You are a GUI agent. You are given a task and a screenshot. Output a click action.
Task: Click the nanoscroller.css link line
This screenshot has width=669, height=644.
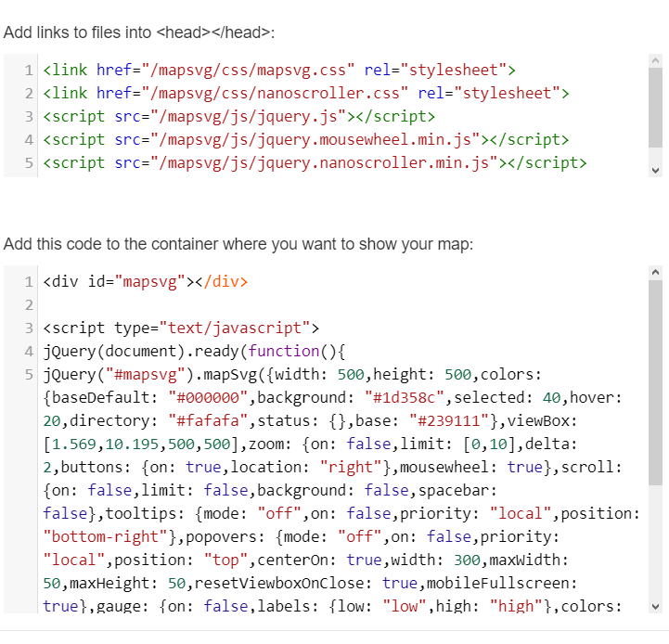coord(306,93)
